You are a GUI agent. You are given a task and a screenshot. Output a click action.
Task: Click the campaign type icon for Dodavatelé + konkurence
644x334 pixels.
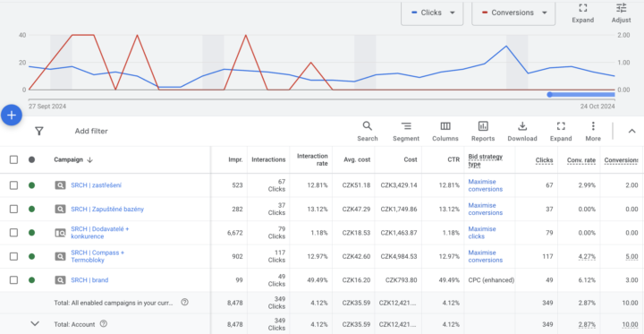click(60, 233)
